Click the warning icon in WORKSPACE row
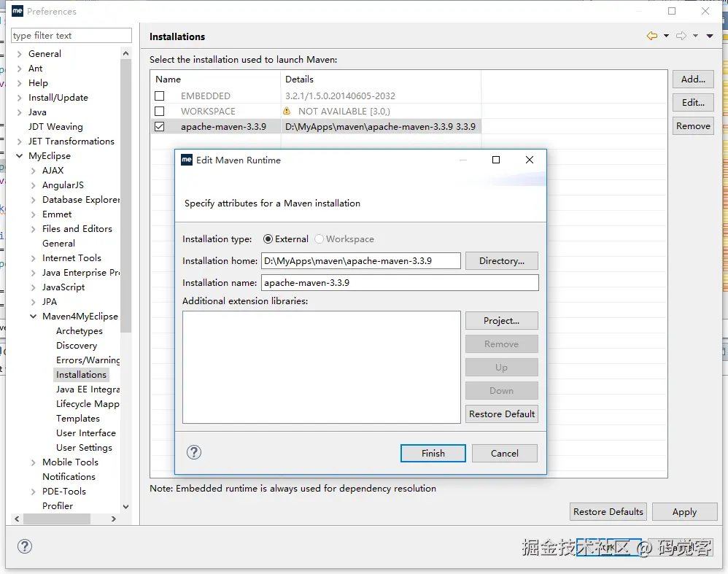The height and width of the screenshot is (574, 728). coord(287,111)
